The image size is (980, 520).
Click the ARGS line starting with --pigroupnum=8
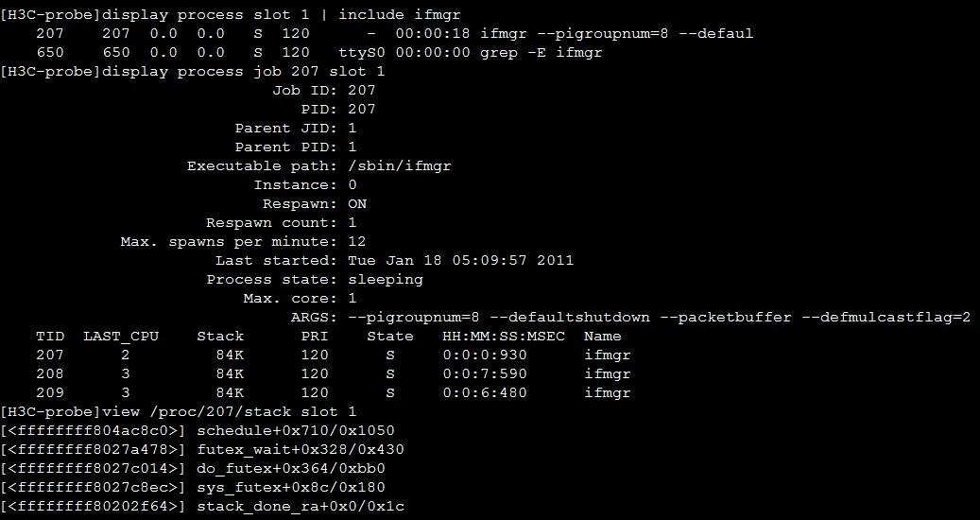tap(659, 317)
